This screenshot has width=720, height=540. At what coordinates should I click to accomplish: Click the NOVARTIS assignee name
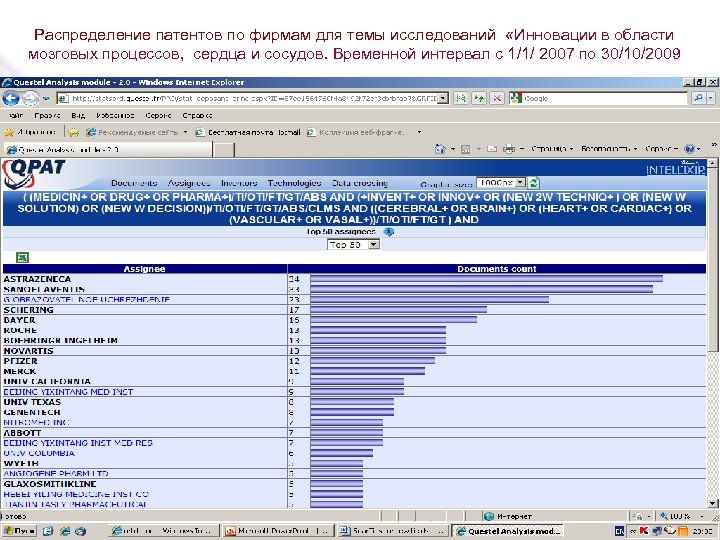click(28, 351)
